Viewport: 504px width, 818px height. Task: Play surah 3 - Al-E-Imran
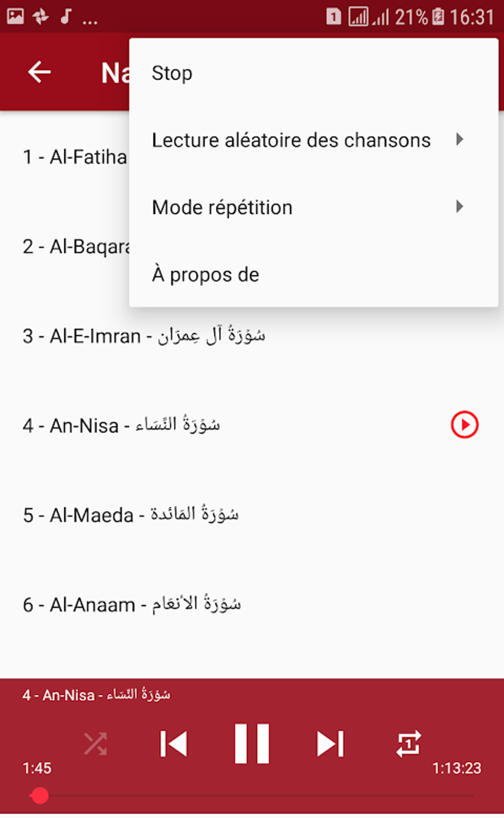(x=143, y=336)
